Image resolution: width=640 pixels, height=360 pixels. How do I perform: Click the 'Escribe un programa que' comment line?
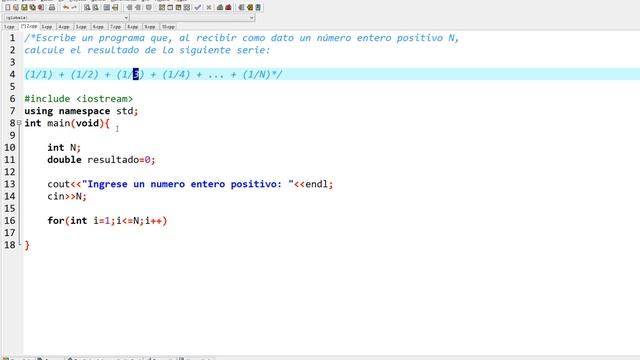[x=242, y=38]
